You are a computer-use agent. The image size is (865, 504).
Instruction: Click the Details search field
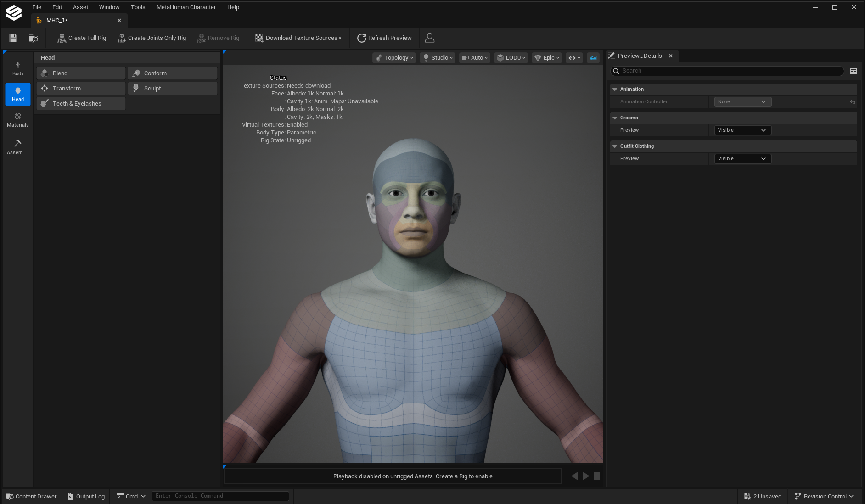(727, 71)
